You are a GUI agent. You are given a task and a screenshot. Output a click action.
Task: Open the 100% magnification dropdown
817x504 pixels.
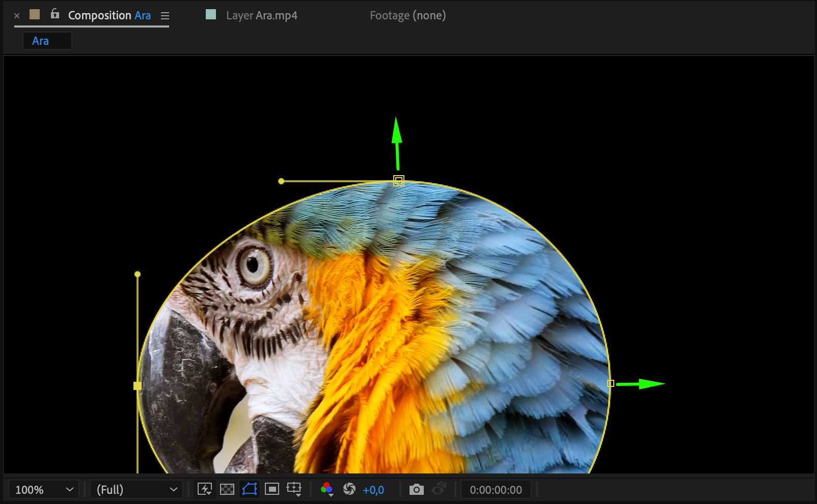(x=44, y=490)
